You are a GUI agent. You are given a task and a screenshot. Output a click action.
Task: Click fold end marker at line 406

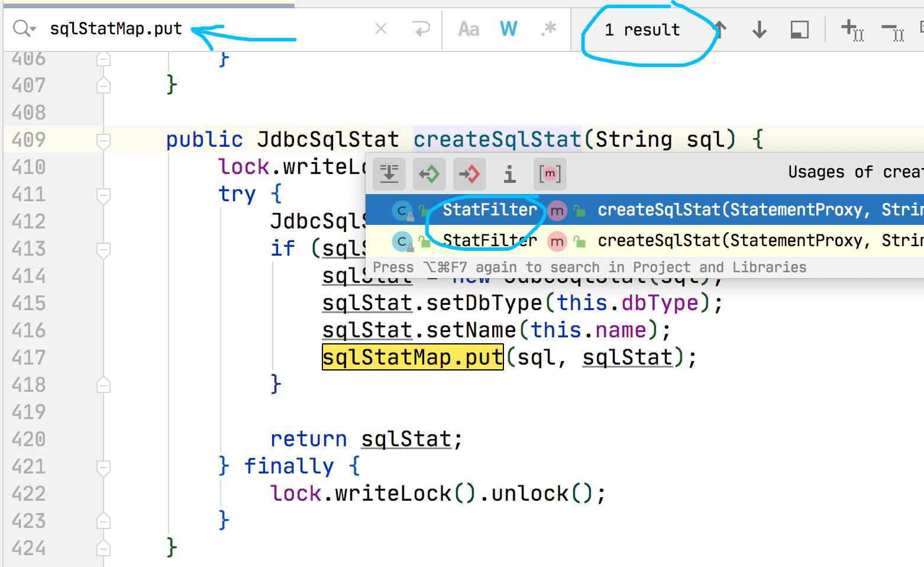(x=104, y=59)
